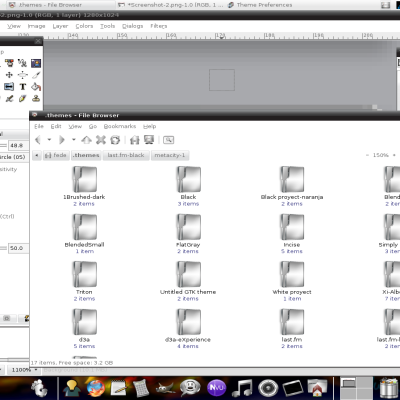
Task: Open the search tool in File Browser
Action: pyautogui.click(x=169, y=140)
